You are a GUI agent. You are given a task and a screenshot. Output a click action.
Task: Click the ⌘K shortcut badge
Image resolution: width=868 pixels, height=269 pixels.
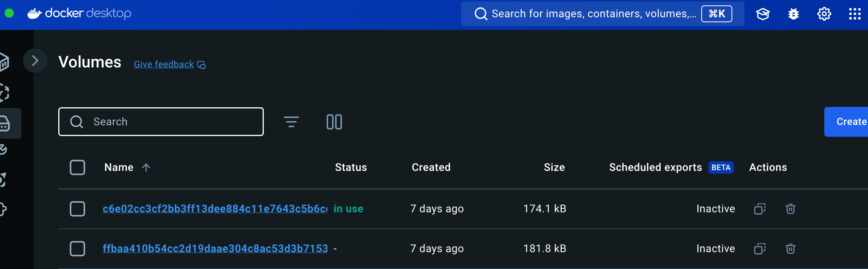[x=717, y=14]
